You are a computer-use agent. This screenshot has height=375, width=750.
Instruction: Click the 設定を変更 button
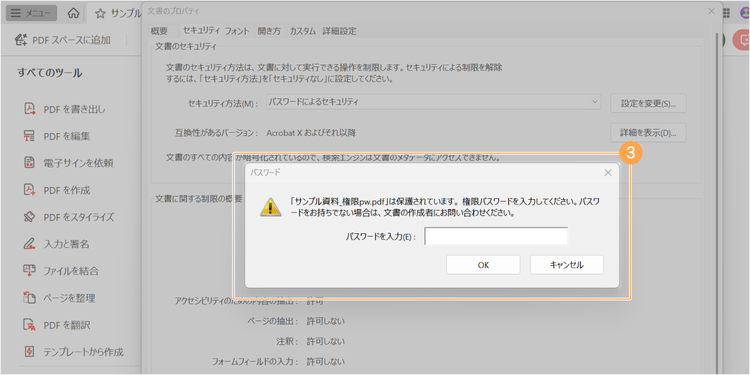tap(648, 103)
